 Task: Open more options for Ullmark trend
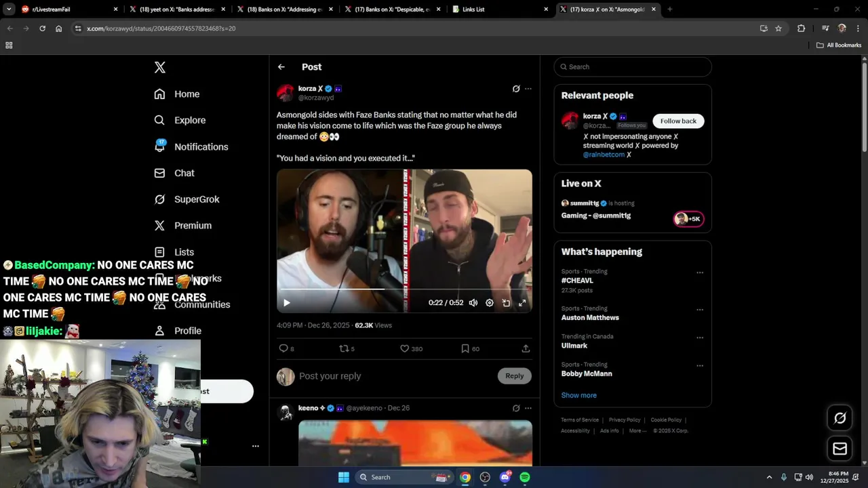point(700,338)
